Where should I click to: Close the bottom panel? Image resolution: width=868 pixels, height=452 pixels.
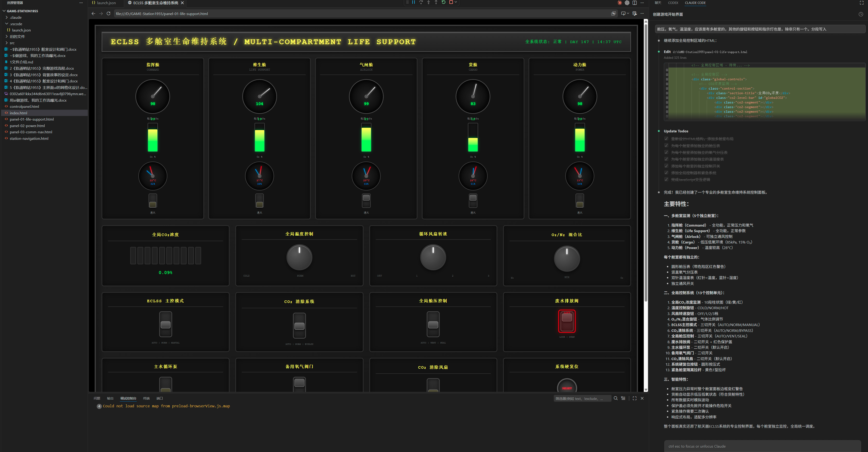[x=642, y=398]
